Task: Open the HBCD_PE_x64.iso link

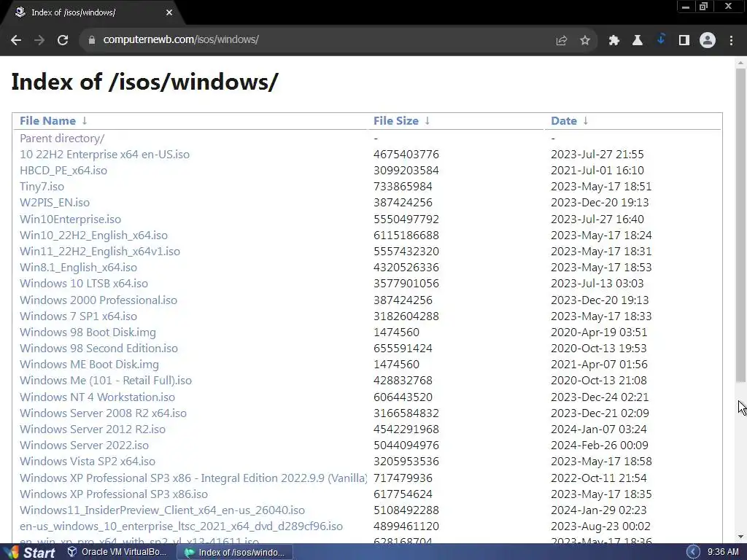Action: (63, 171)
